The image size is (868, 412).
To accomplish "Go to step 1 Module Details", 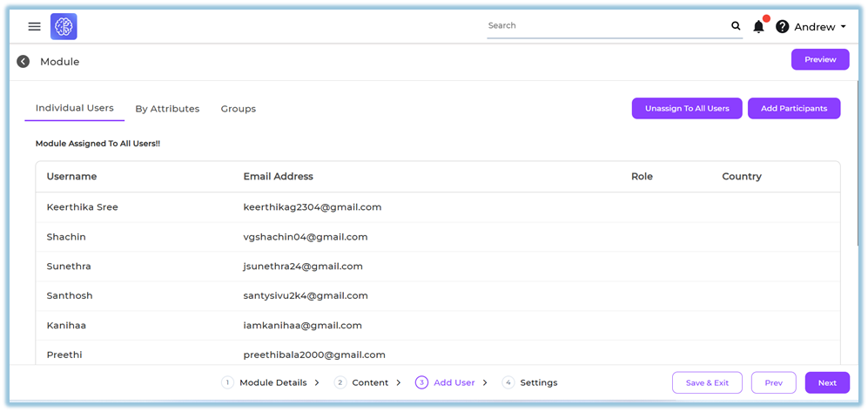I will (272, 382).
